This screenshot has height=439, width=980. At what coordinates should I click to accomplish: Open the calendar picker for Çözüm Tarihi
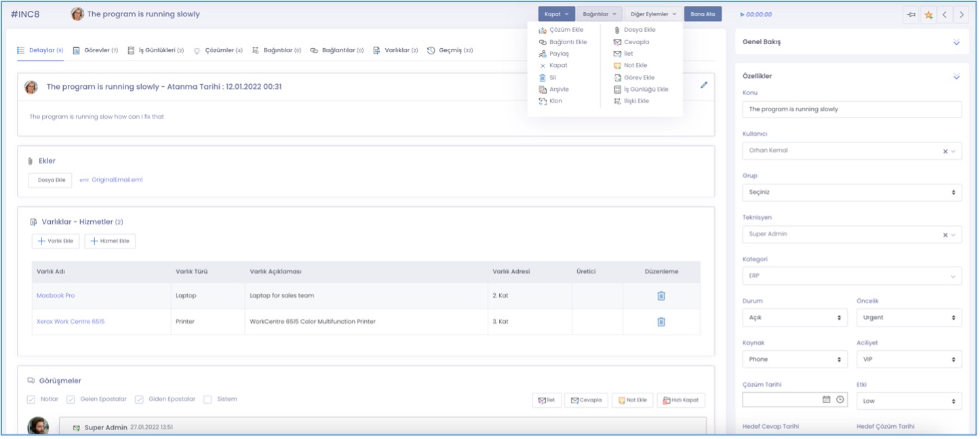point(826,400)
